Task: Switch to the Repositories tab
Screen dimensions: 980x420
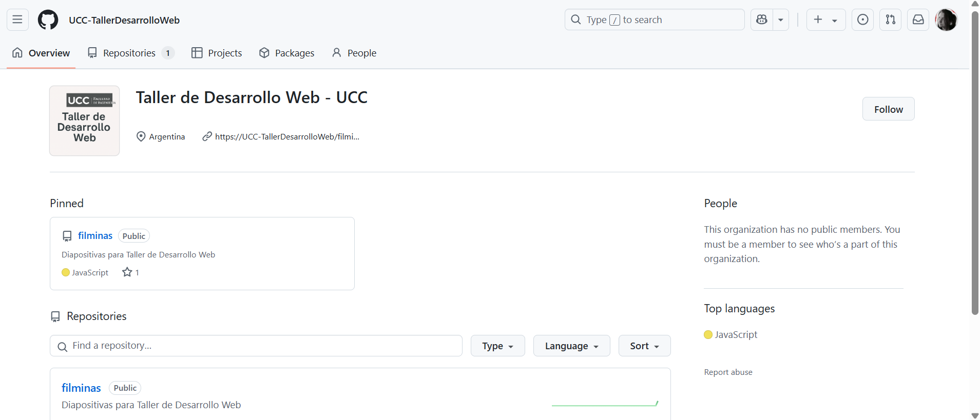Action: [131, 53]
